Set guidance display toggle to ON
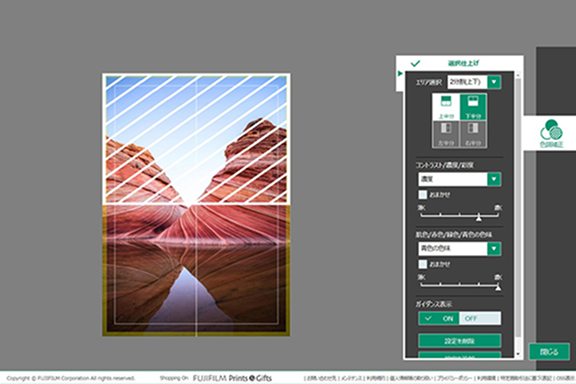 tap(439, 319)
